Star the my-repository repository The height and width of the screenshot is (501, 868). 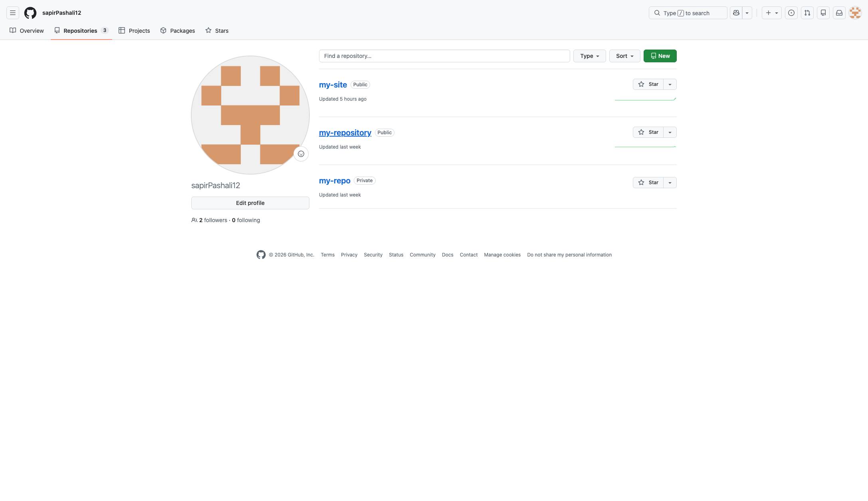coord(648,132)
